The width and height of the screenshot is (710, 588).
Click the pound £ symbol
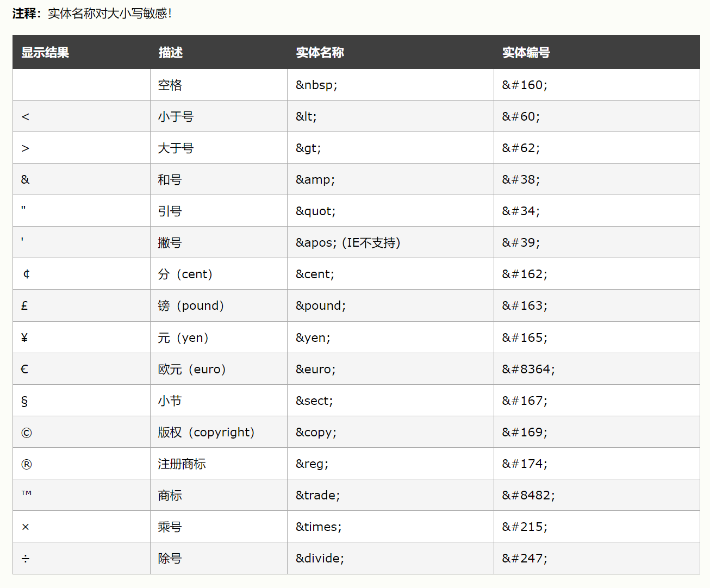pyautogui.click(x=24, y=306)
